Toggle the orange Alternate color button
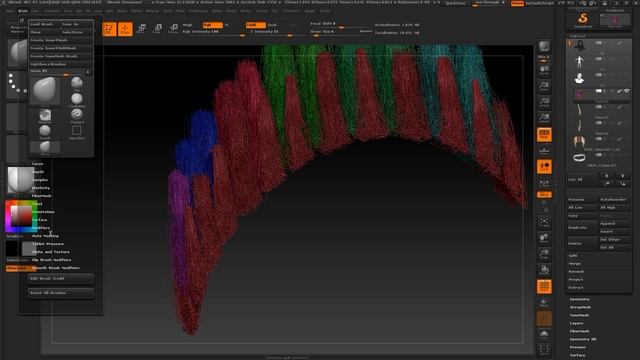The image size is (640, 360). pos(21,268)
